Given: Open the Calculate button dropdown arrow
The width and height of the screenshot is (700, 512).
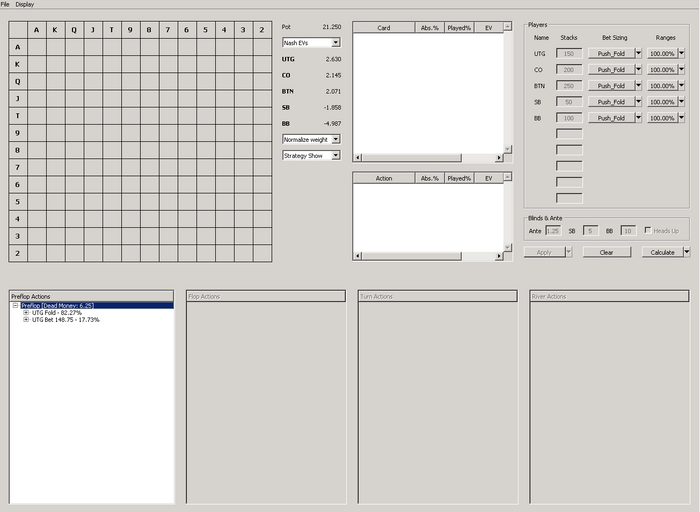Looking at the screenshot, I should [687, 252].
